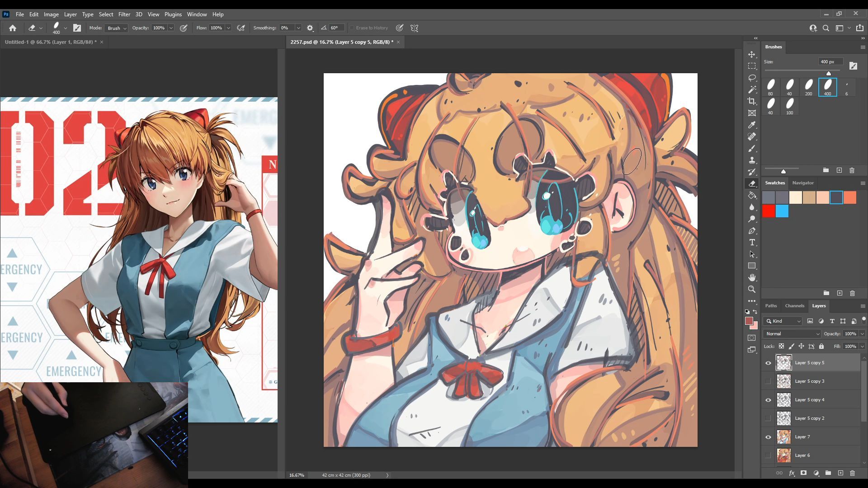Select the Healing Brush tool

(x=752, y=136)
